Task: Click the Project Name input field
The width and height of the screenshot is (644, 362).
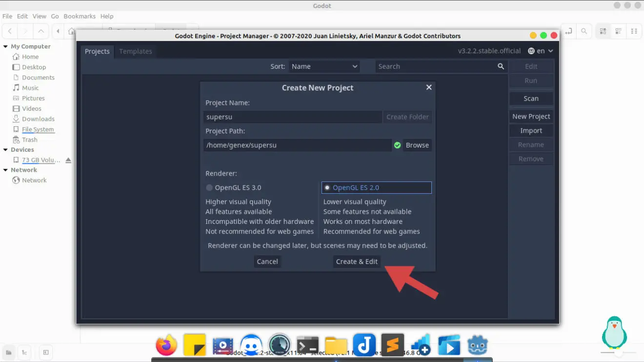Action: [x=293, y=117]
